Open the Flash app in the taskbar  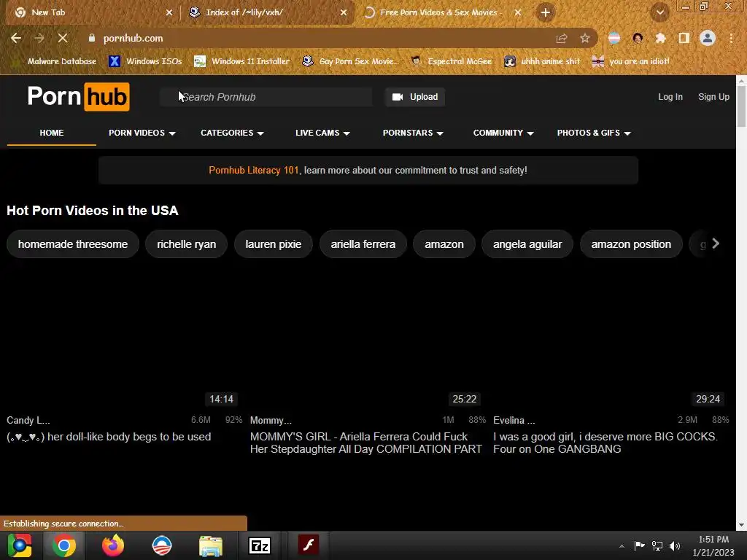[309, 545]
